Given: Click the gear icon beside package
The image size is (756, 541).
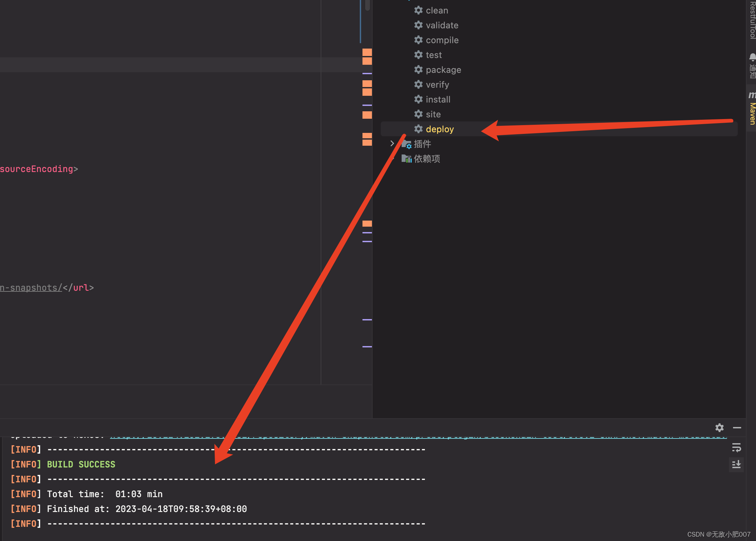Looking at the screenshot, I should coord(418,70).
